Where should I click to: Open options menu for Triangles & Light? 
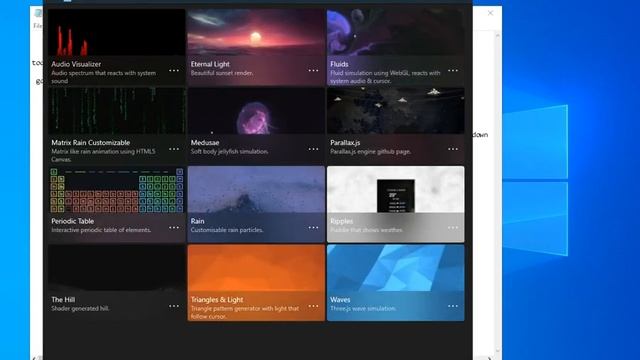313,306
